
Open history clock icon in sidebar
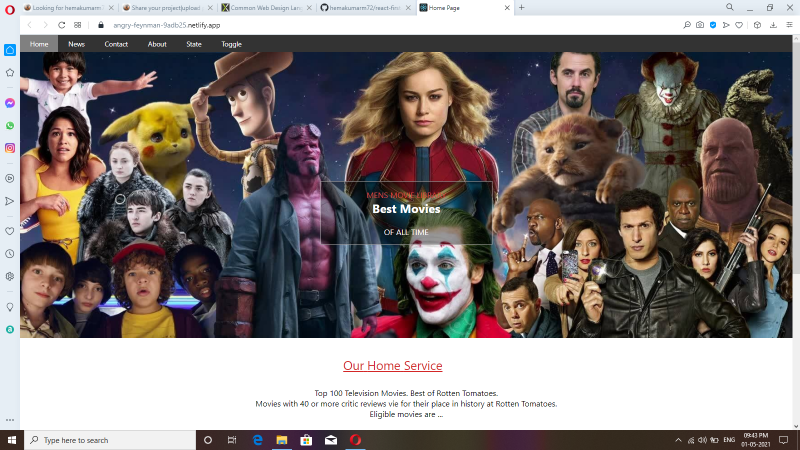[10, 254]
